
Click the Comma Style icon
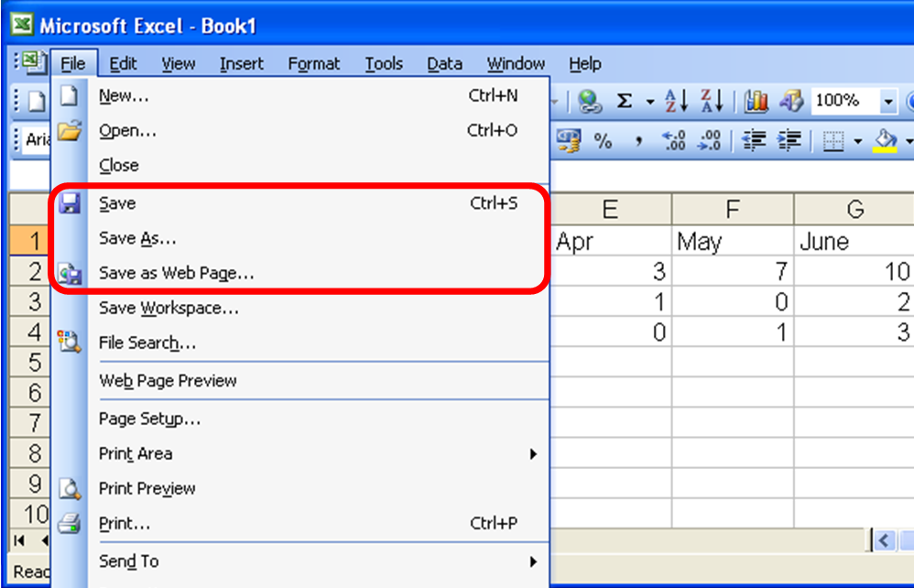tap(639, 139)
